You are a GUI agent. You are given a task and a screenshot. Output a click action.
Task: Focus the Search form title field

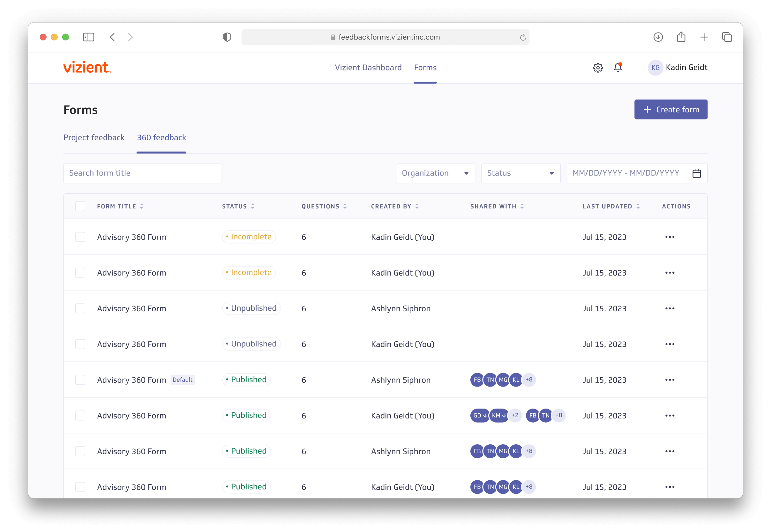point(142,173)
